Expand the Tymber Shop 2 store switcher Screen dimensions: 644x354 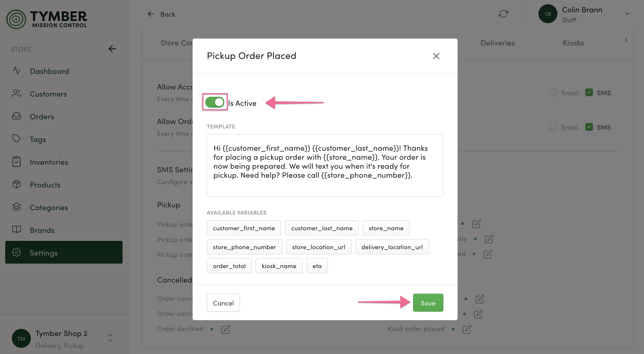[x=110, y=338]
